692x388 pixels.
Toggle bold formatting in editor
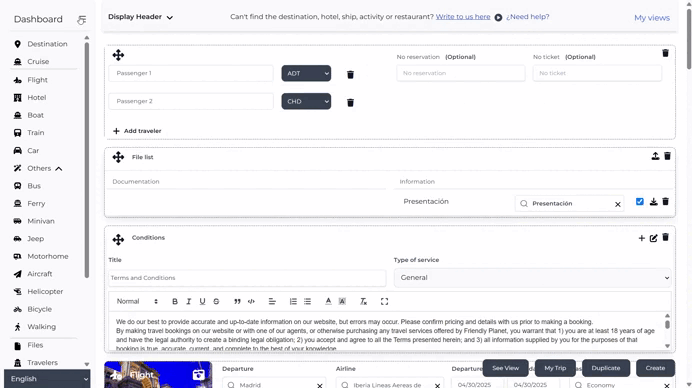175,301
